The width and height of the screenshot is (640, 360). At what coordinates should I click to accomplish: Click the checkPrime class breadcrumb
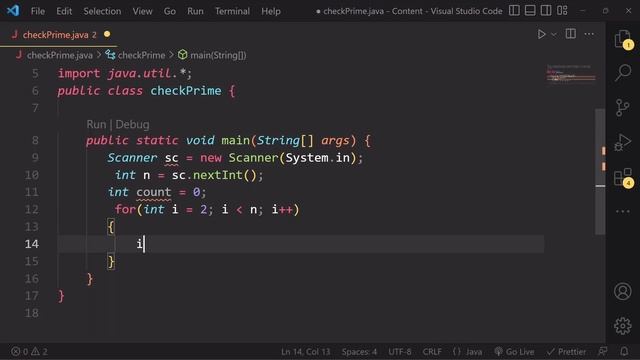[x=141, y=55]
